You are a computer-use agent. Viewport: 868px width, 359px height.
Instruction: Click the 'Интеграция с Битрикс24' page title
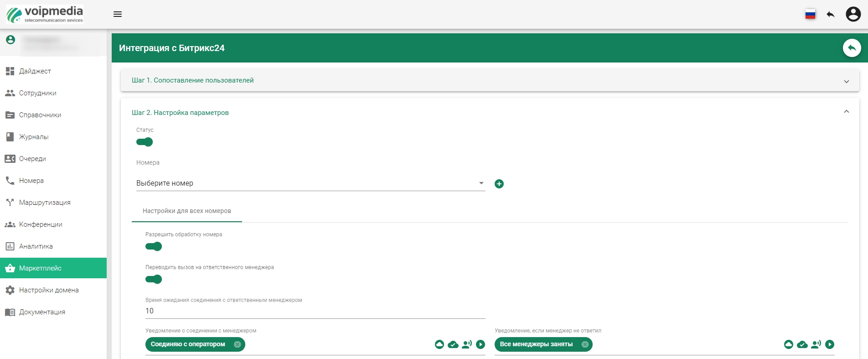172,48
